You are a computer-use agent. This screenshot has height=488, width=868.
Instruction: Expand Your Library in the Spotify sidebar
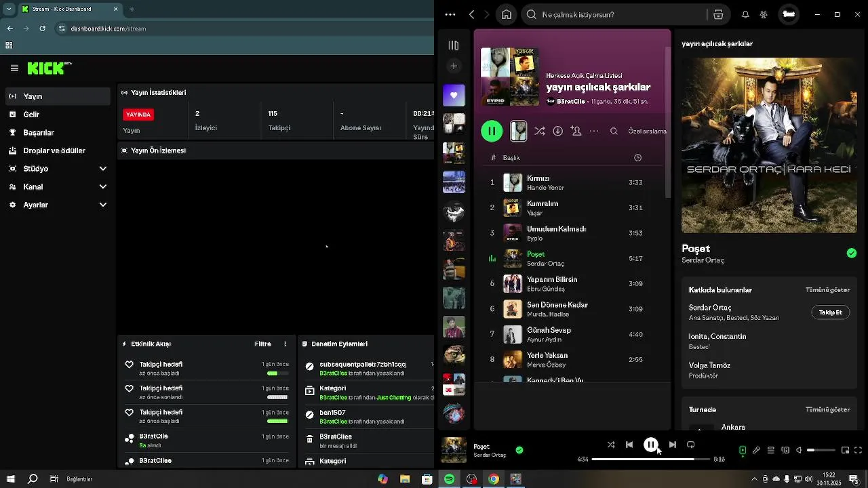(x=454, y=45)
